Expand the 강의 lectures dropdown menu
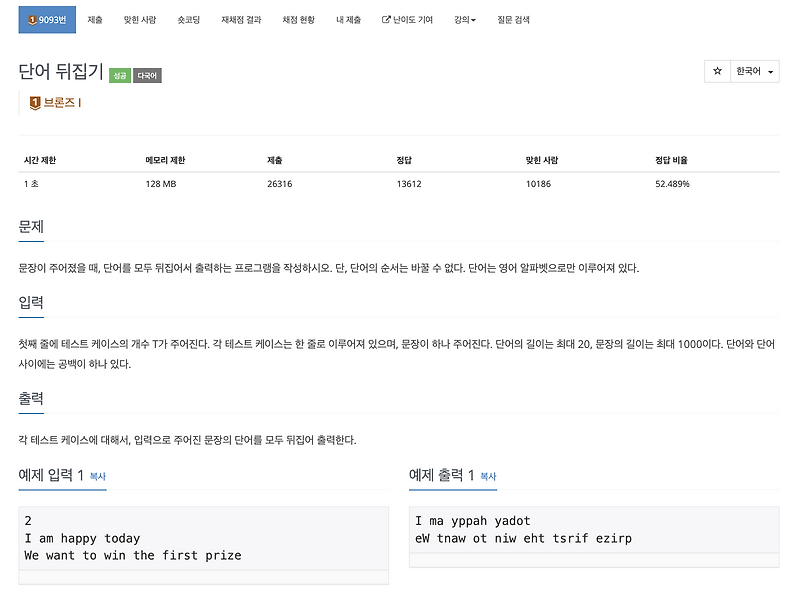 [x=465, y=19]
